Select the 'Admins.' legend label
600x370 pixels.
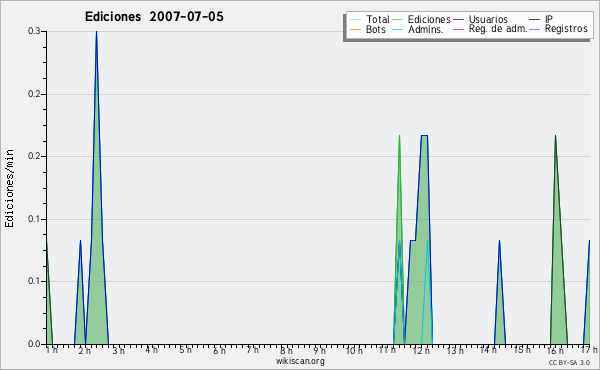(x=426, y=29)
